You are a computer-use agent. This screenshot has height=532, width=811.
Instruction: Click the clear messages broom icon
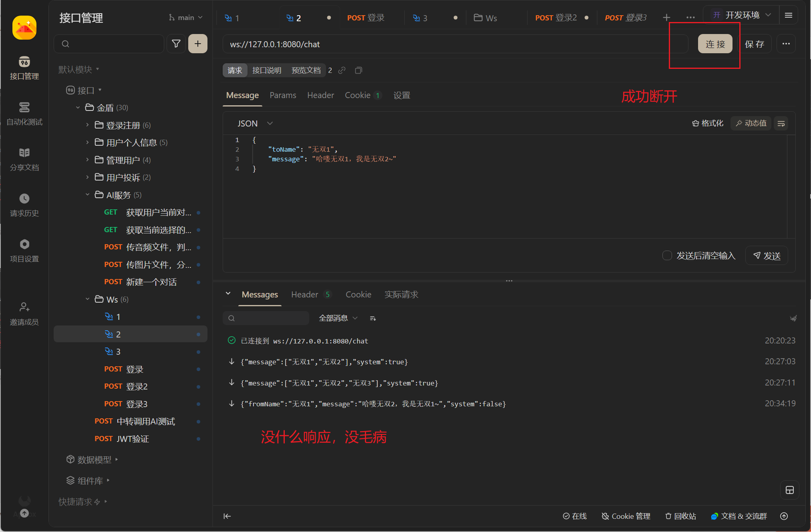tap(793, 318)
